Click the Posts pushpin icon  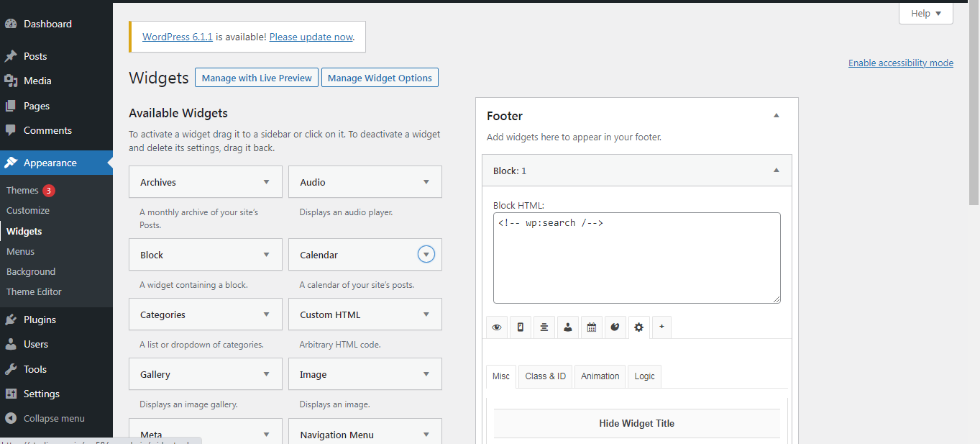pos(11,56)
